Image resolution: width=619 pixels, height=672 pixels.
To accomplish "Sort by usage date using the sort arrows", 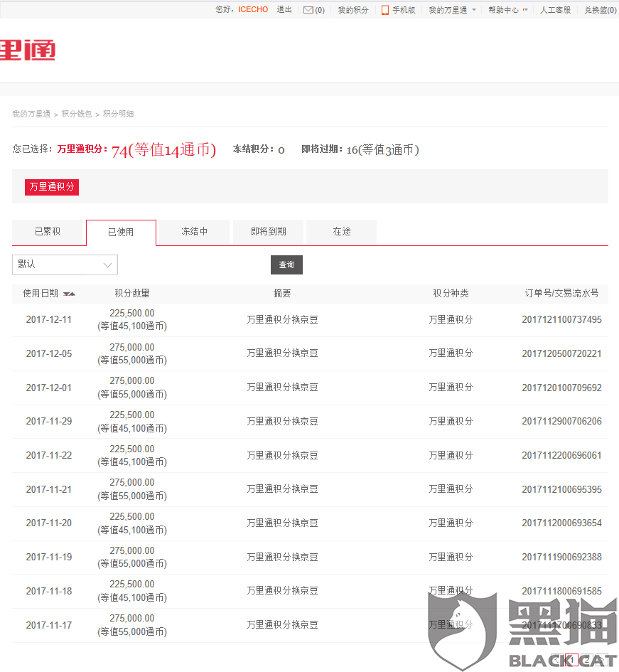I will (69, 294).
